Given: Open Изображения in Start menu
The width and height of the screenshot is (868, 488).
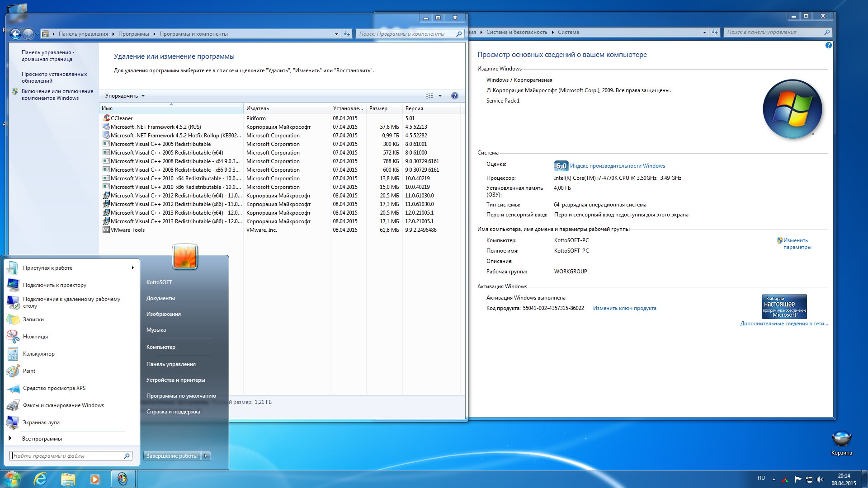Looking at the screenshot, I should coord(163,314).
